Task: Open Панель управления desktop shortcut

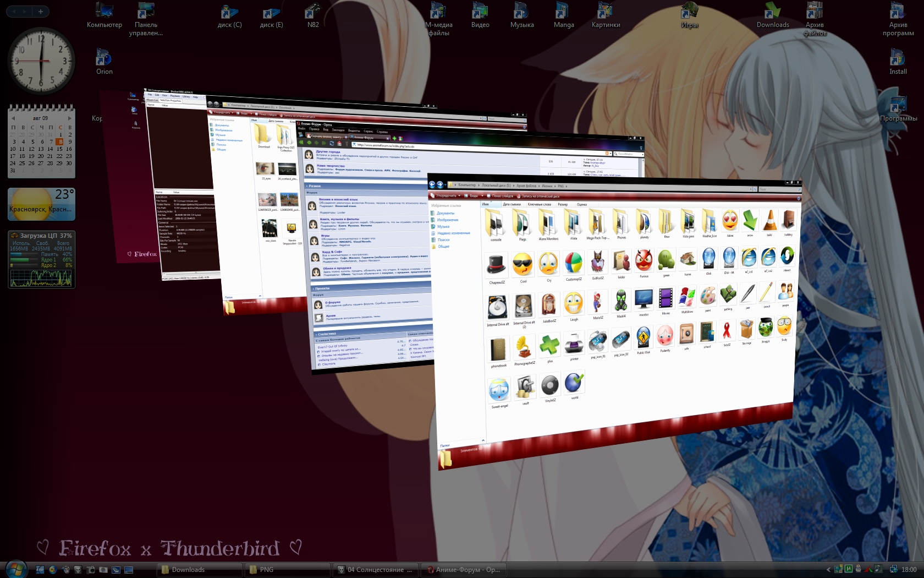Action: point(146,19)
